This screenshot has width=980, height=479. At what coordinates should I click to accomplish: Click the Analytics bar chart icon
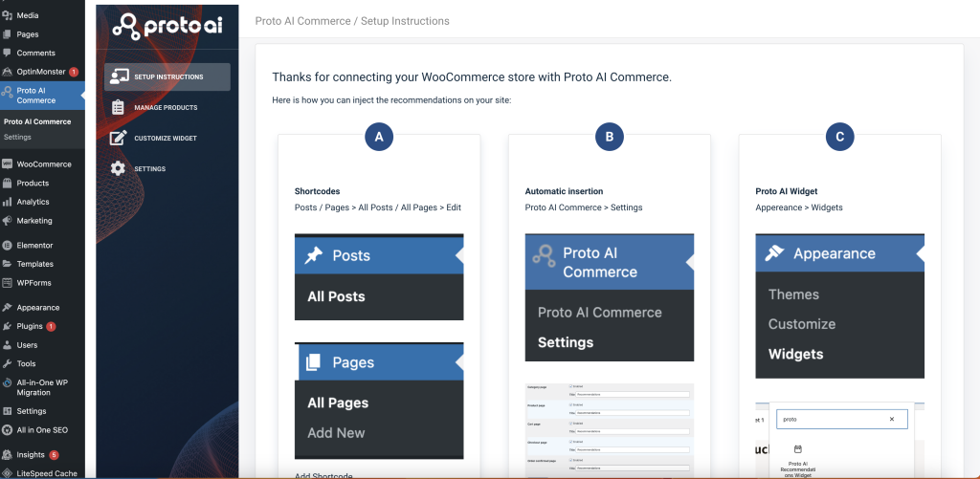pos(7,202)
